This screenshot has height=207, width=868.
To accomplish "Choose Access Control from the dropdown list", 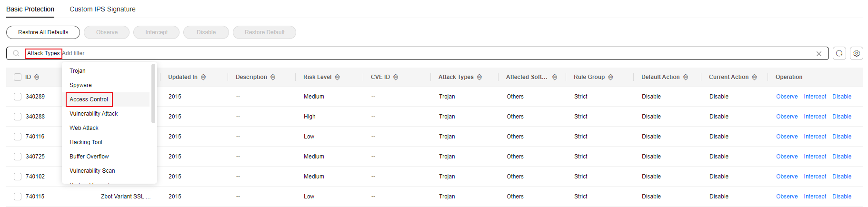I will [89, 99].
